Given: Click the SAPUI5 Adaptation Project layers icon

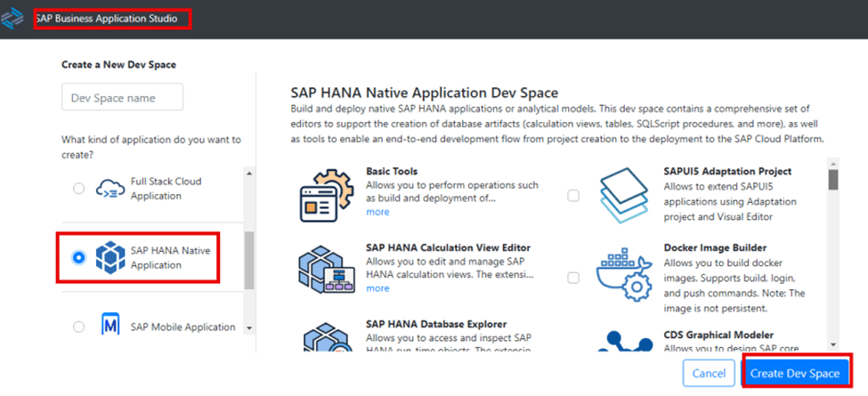Looking at the screenshot, I should pos(623,195).
